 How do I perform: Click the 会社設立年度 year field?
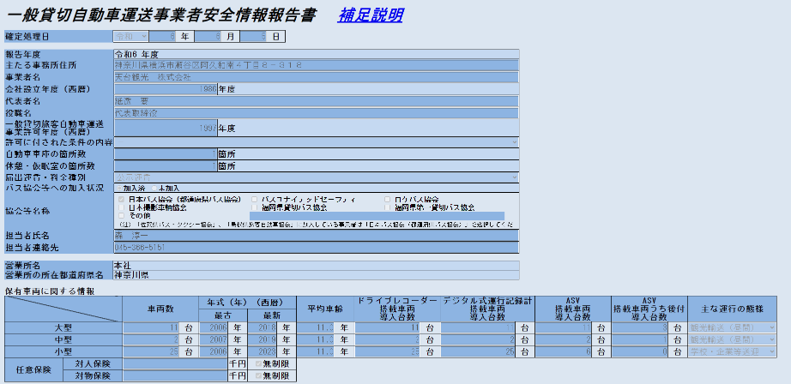tap(165, 89)
